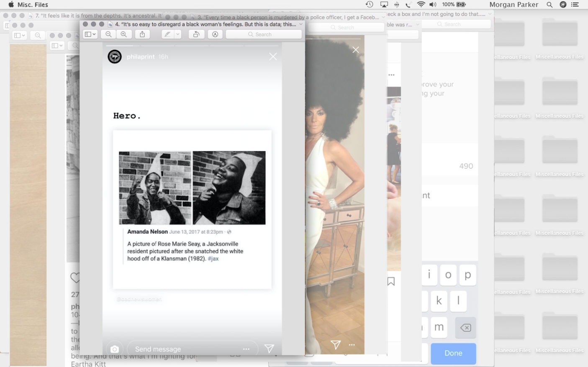Image resolution: width=588 pixels, height=367 pixels.
Task: Send story via paper plane beside Send message
Action: 269,349
